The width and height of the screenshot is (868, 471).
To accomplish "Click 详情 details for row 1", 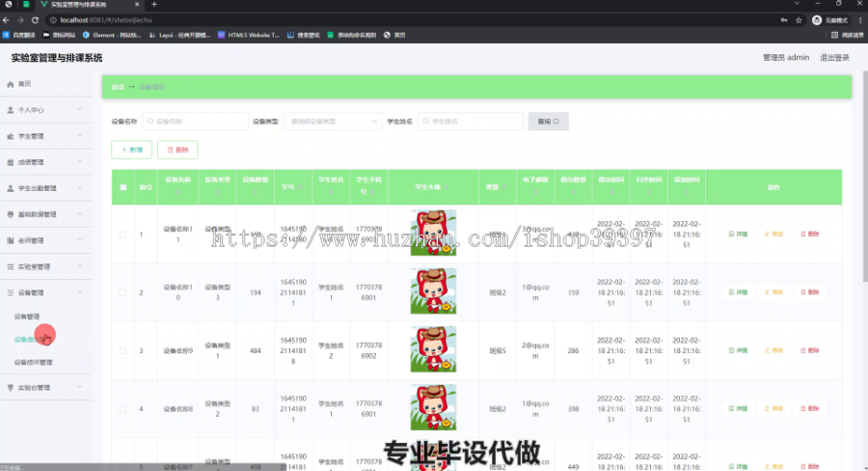I will coord(739,234).
